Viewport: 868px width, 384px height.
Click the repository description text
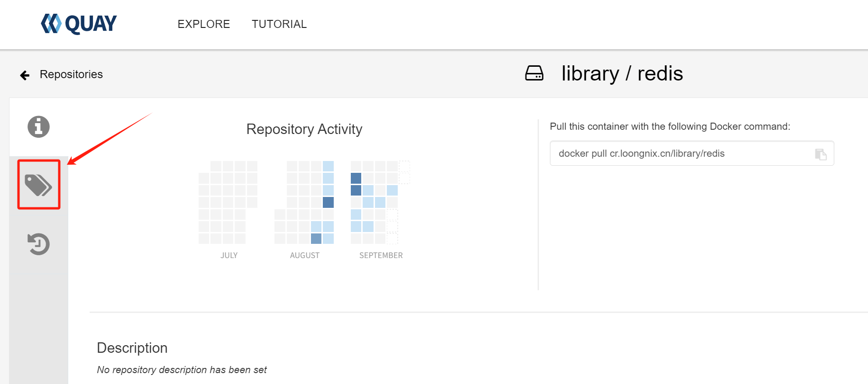pos(182,370)
